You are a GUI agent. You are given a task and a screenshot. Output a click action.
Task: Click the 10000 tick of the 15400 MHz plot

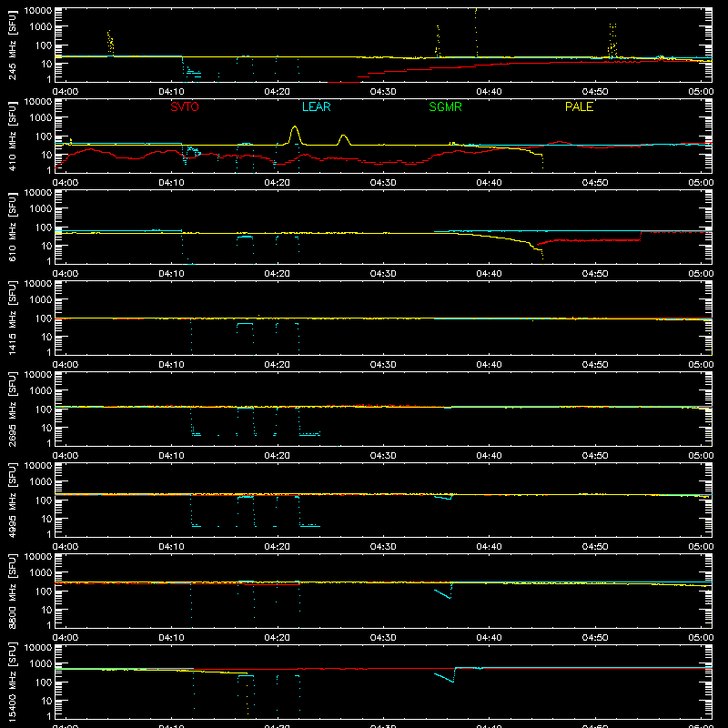click(38, 648)
